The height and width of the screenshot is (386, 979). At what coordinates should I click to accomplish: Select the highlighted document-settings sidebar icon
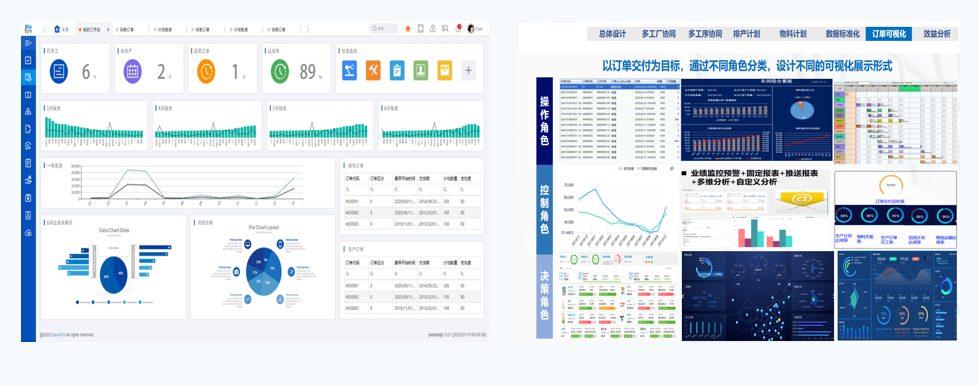coord(28,77)
